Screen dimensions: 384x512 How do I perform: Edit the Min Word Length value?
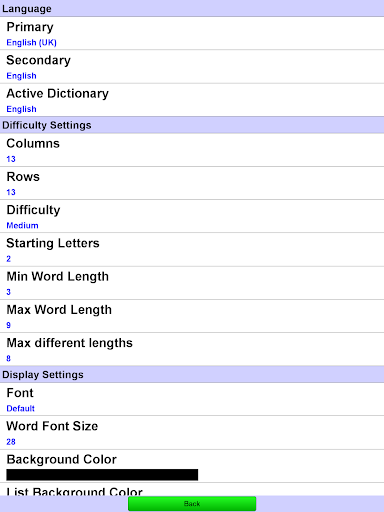point(192,283)
